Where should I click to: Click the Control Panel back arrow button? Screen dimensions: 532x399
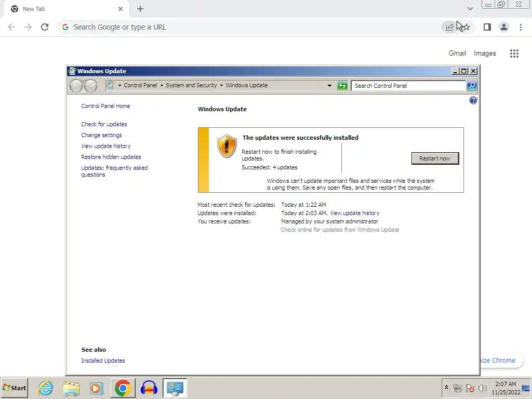76,86
